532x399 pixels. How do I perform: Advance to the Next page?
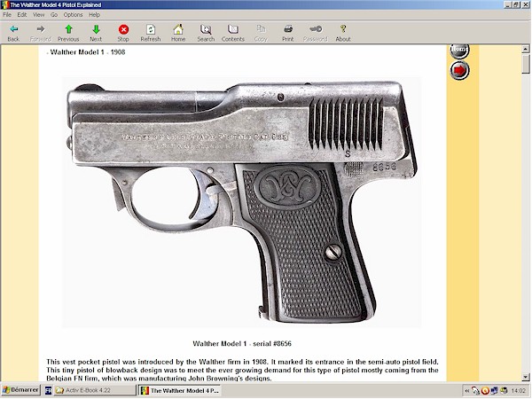pyautogui.click(x=96, y=34)
